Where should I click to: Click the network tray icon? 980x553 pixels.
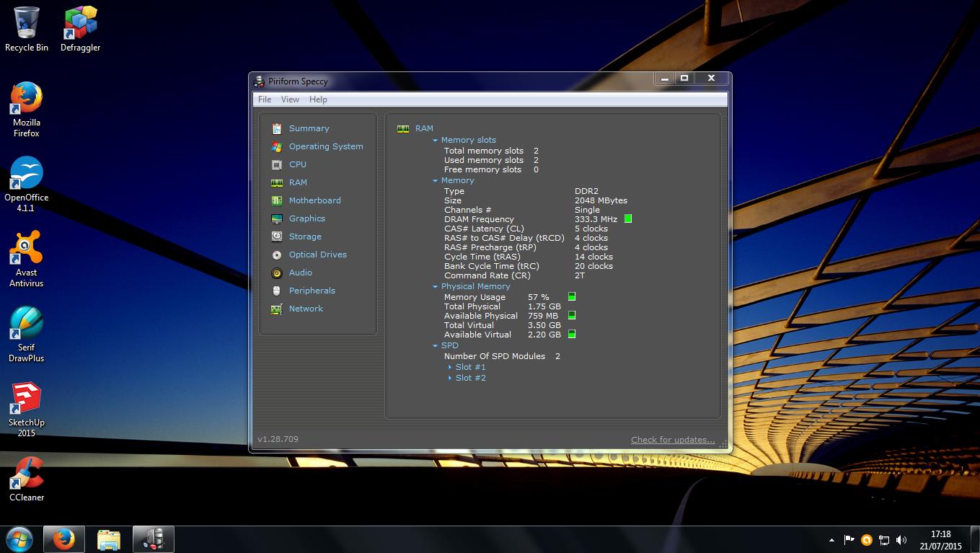[884, 539]
